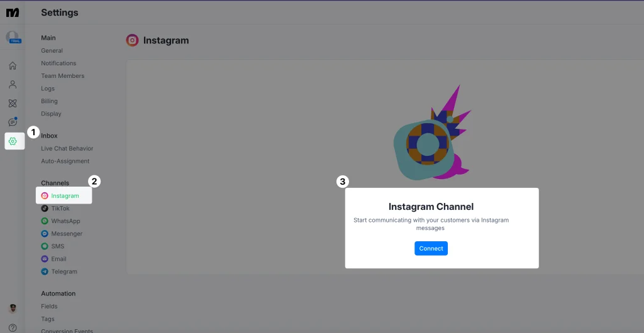Click the blue Connect button

(x=431, y=249)
